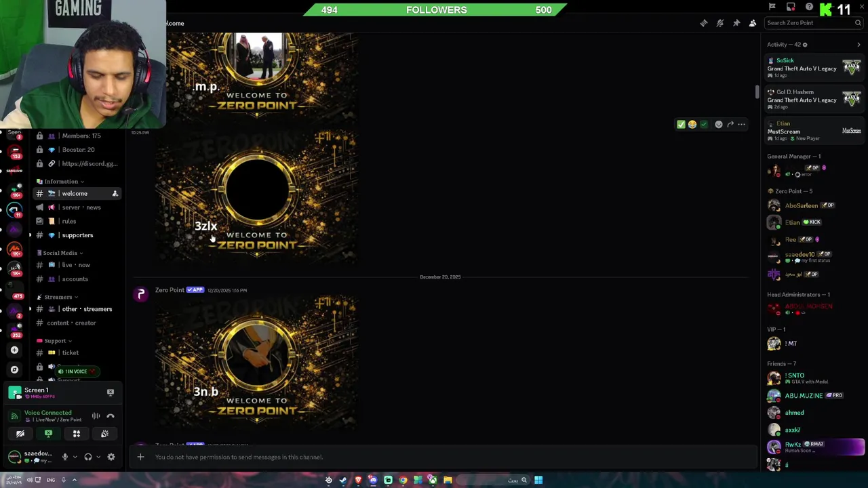The image size is (868, 488).
Task: Add the laughing emoji reaction
Action: pyautogui.click(x=692, y=124)
